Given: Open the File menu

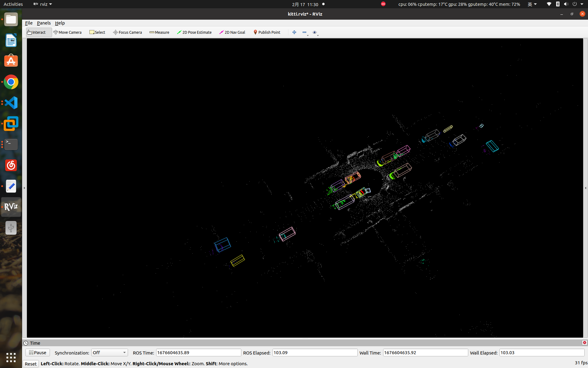Looking at the screenshot, I should (29, 23).
